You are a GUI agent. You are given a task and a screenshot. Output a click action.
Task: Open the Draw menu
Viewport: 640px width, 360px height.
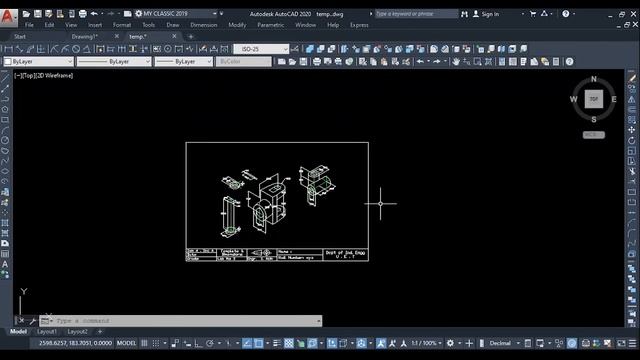click(x=173, y=25)
